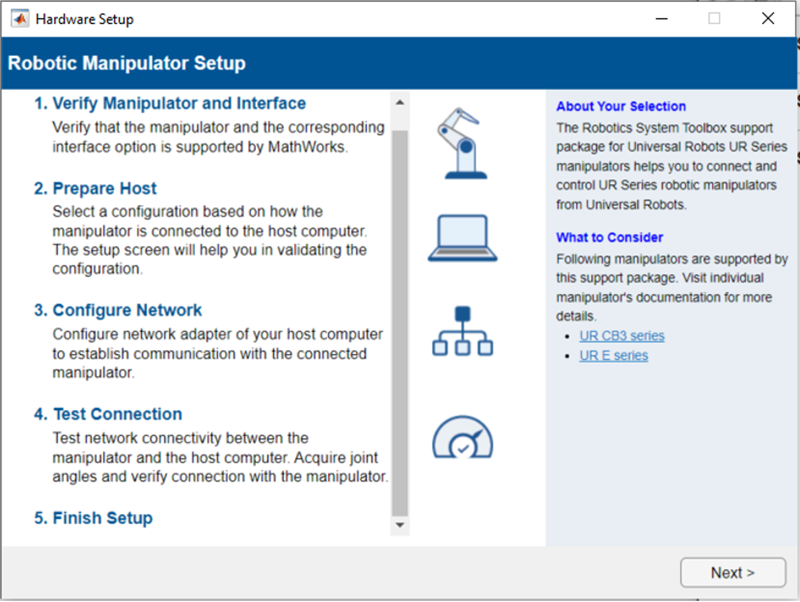This screenshot has height=602, width=800.
Task: Click the speedometer test connection icon
Action: coord(462,437)
